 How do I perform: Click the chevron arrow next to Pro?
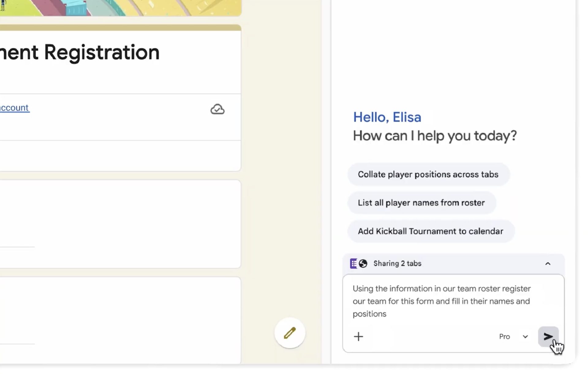pos(525,337)
